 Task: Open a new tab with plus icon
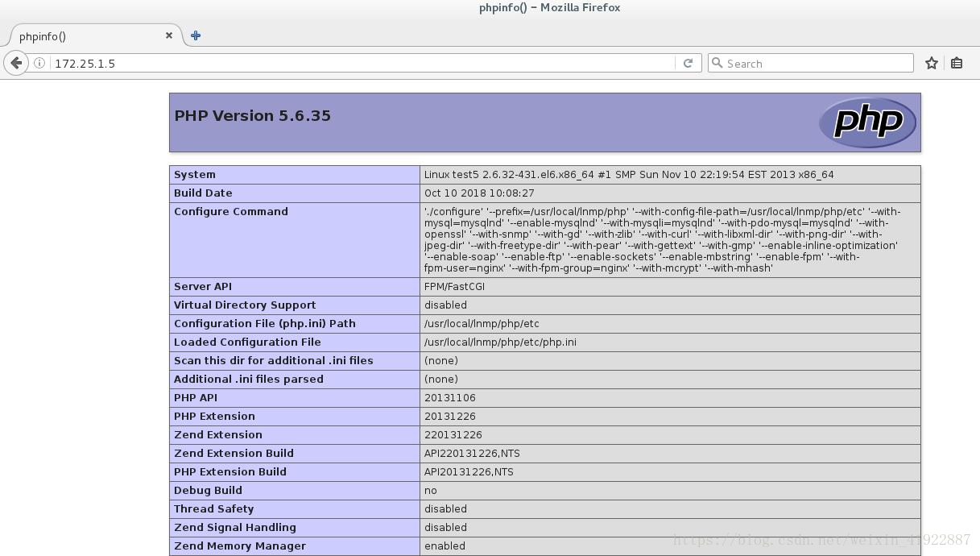point(196,35)
